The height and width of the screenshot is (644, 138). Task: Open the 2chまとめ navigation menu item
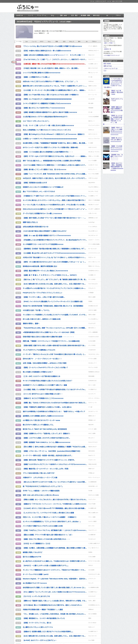20,15
